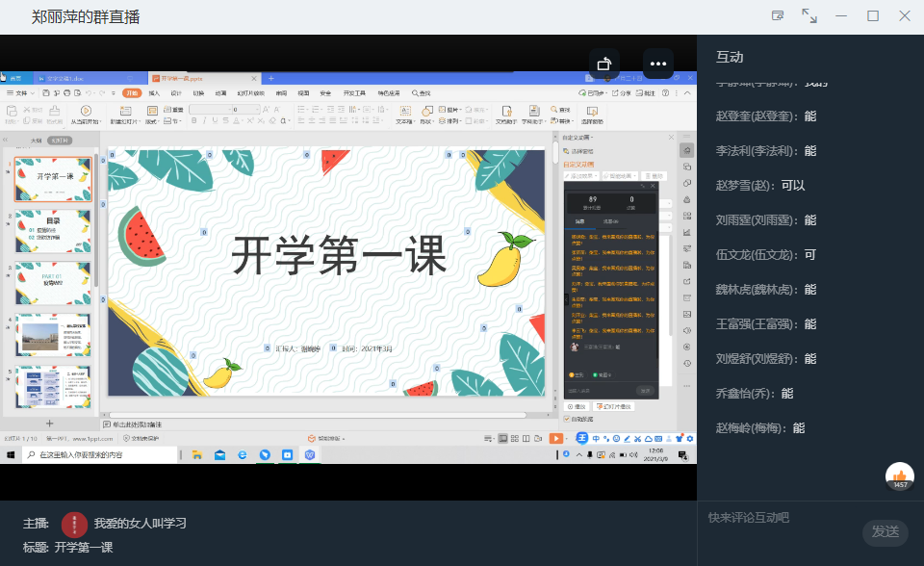Click the share screen overlay icon
The width and height of the screenshot is (924, 566).
604,64
